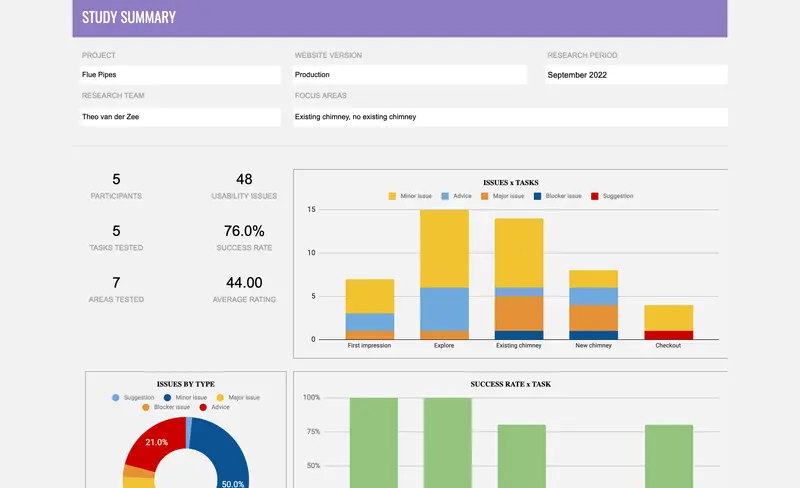Click the light blue segment of the Explore bar

[x=444, y=309]
